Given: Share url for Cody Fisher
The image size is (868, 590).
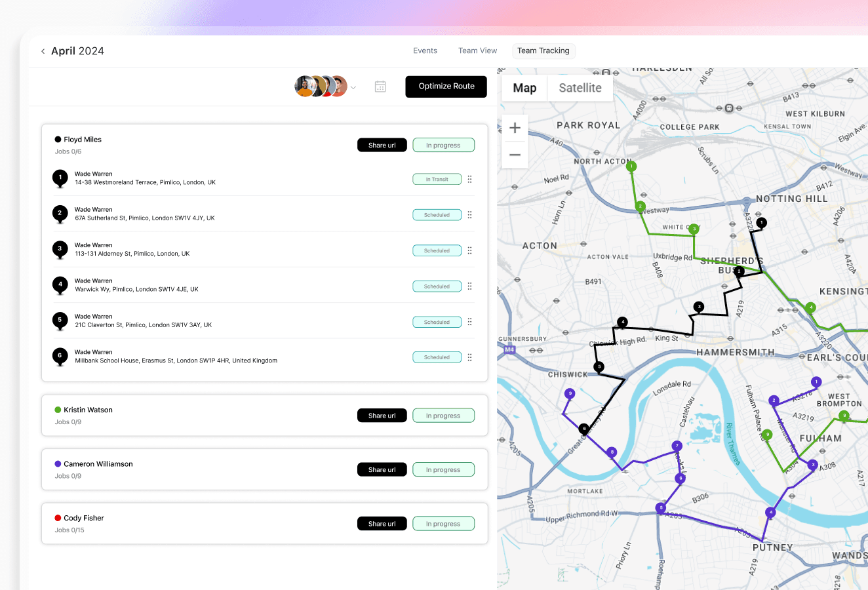Looking at the screenshot, I should point(382,523).
